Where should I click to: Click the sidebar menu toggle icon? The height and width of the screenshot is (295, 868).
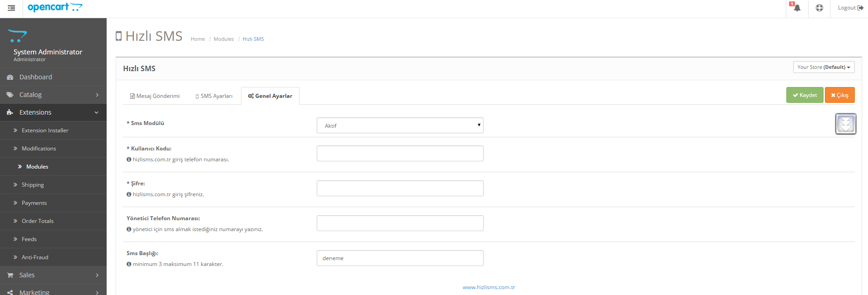[x=11, y=8]
